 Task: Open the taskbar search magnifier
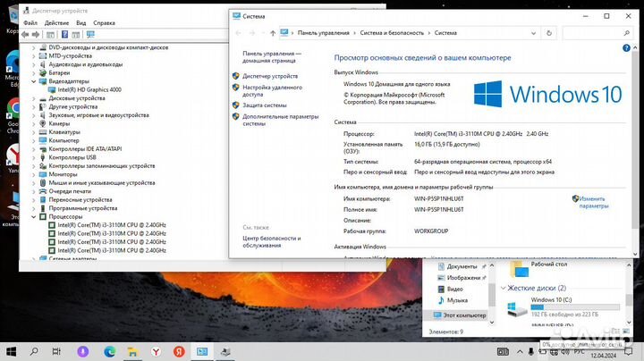click(34, 351)
